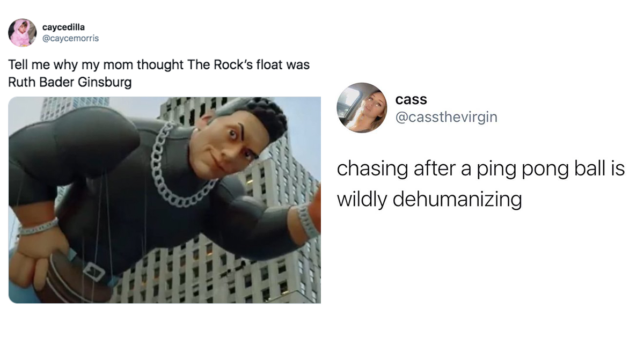Click the float's black braided hair

(x=259, y=116)
